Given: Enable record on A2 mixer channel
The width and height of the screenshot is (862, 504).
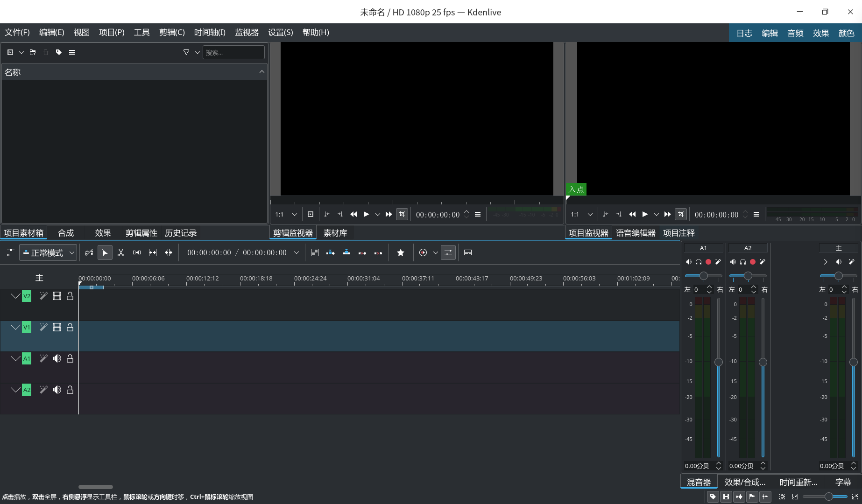Looking at the screenshot, I should [752, 262].
